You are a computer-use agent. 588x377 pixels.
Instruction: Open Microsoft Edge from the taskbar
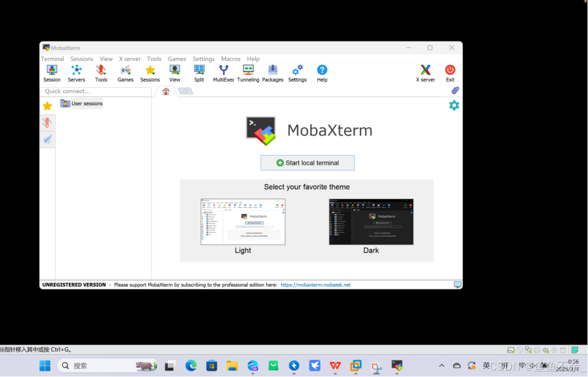tap(191, 366)
